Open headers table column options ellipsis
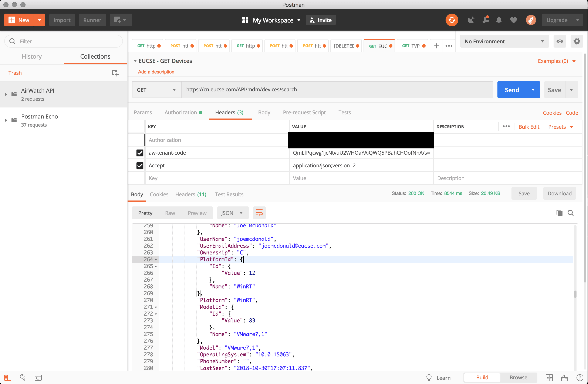 tap(506, 126)
